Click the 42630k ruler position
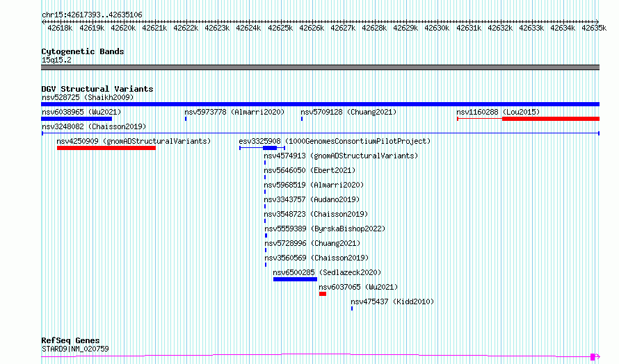 [x=437, y=28]
